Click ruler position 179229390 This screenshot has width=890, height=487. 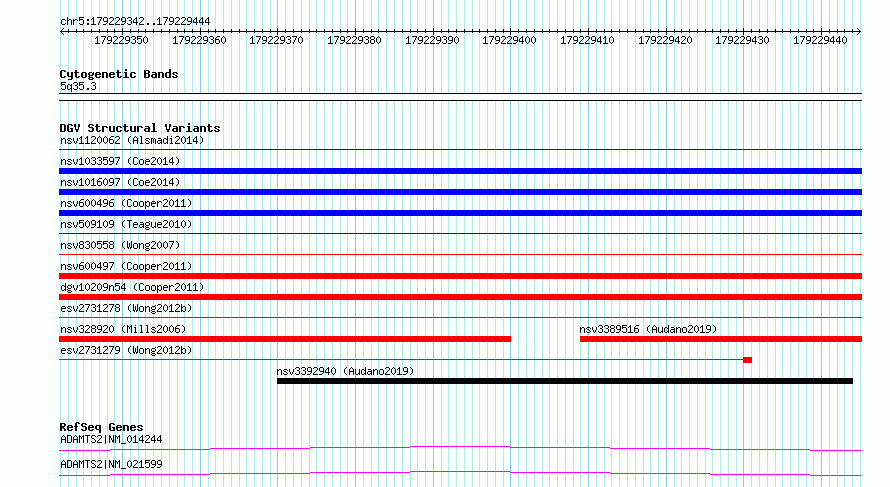(x=432, y=40)
